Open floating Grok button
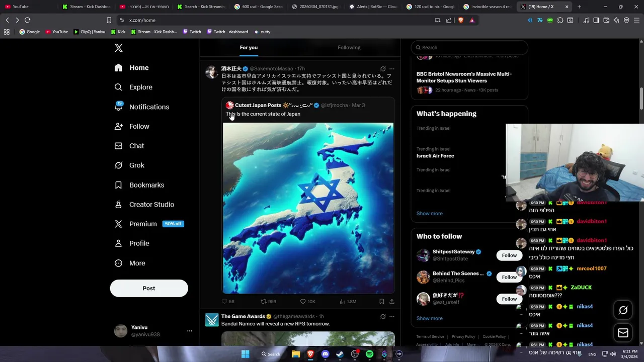 (623, 310)
